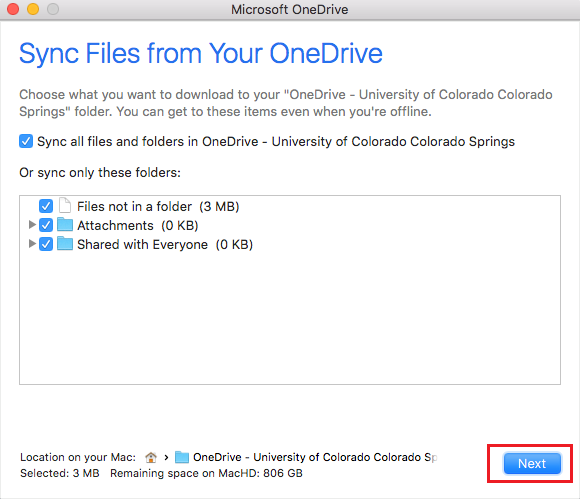Minimize the OneDrive window with yellow button

click(x=33, y=9)
